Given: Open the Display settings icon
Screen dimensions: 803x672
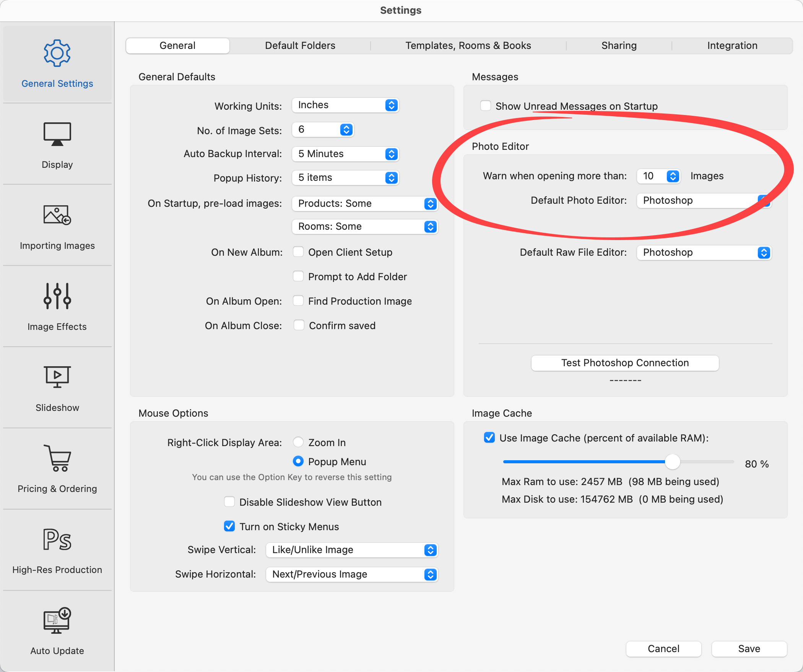Looking at the screenshot, I should tap(57, 135).
